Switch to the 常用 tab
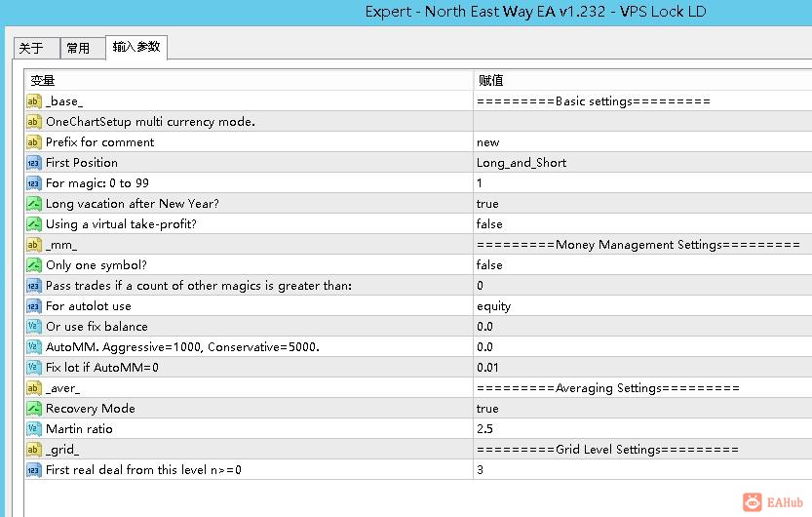Viewport: 812px width, 517px height. (82, 48)
